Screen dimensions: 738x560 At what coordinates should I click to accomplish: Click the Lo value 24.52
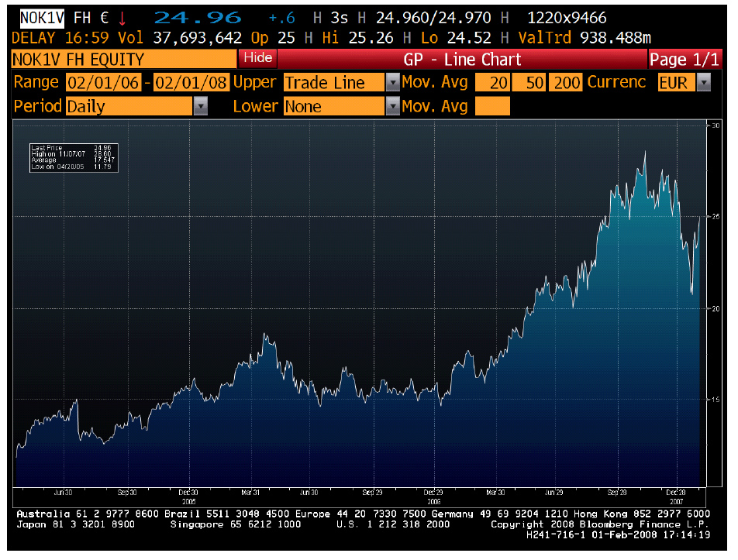[469, 38]
